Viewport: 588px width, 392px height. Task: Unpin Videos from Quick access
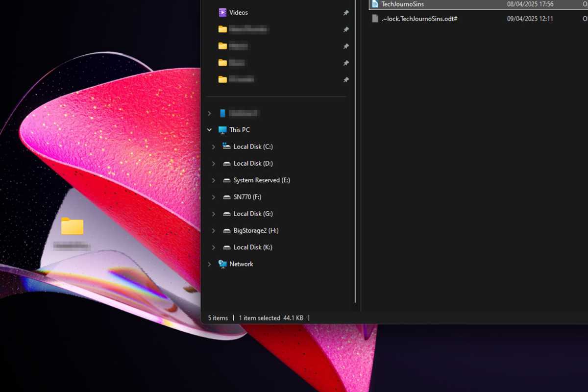(346, 12)
